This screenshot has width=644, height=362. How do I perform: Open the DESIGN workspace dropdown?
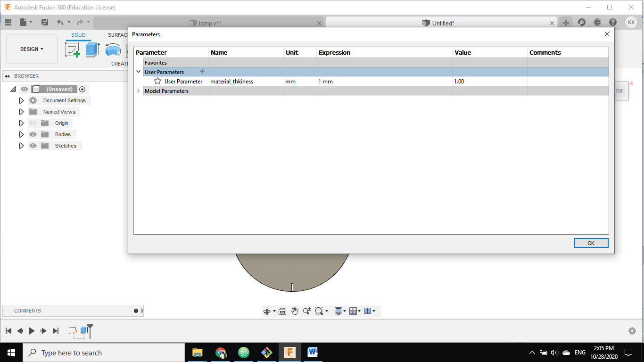[32, 49]
